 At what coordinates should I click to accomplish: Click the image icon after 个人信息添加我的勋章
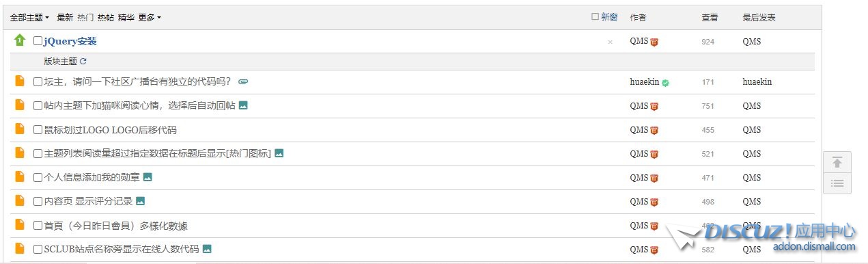[148, 177]
